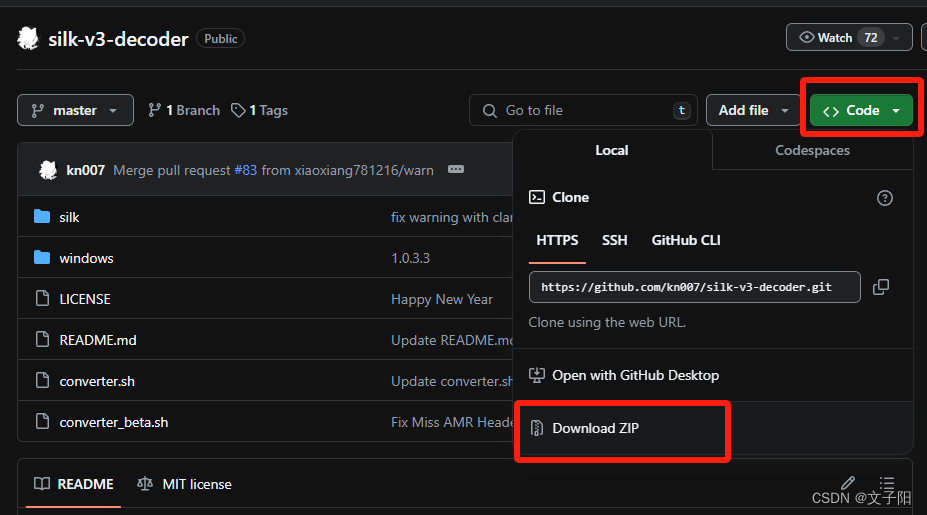
Task: Open the master branch selector
Action: pyautogui.click(x=75, y=111)
